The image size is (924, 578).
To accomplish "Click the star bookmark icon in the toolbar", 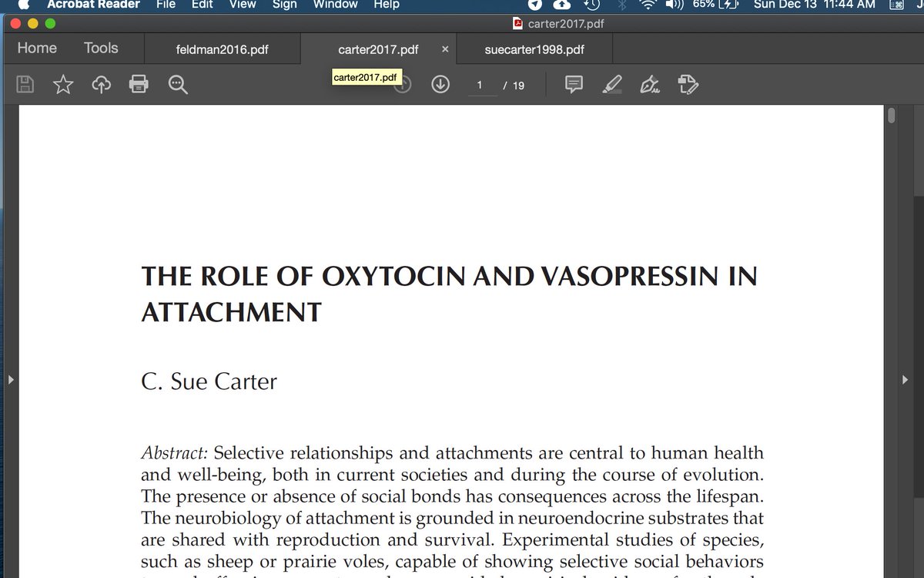I will pyautogui.click(x=63, y=85).
